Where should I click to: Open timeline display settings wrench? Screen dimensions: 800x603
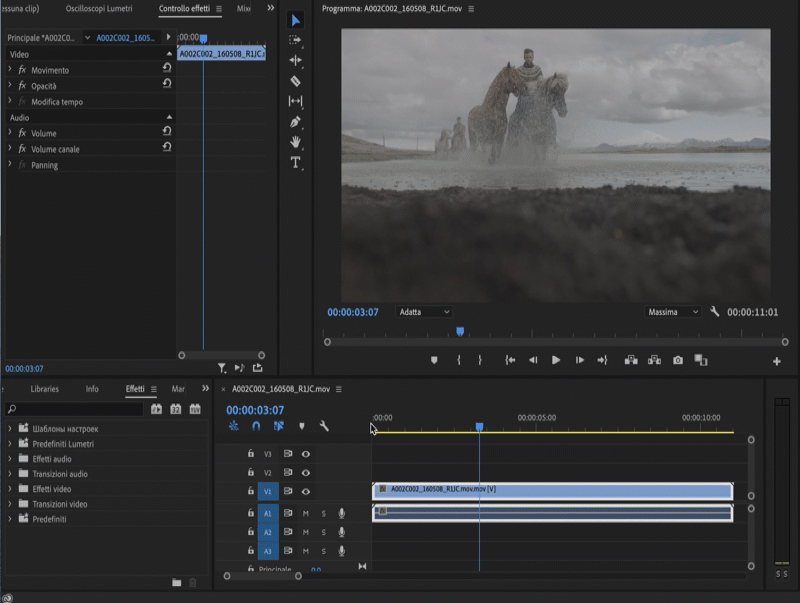[324, 426]
